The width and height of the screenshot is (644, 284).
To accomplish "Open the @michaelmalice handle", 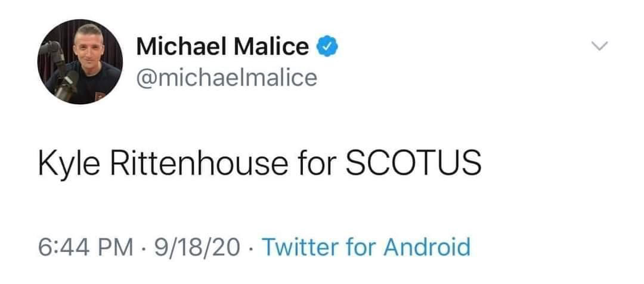I will (227, 77).
